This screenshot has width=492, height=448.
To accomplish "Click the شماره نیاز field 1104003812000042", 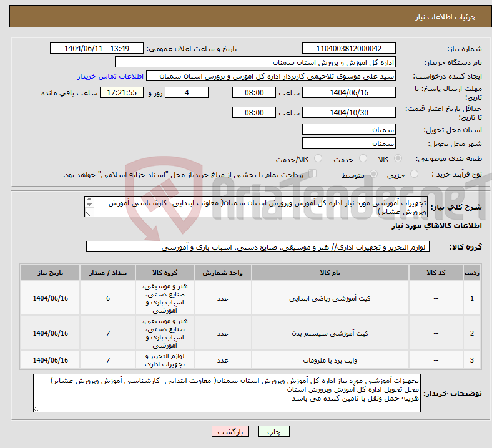I will point(348,48).
